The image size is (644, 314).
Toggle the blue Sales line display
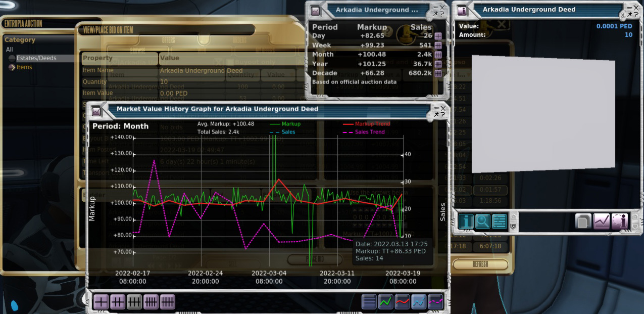419,302
